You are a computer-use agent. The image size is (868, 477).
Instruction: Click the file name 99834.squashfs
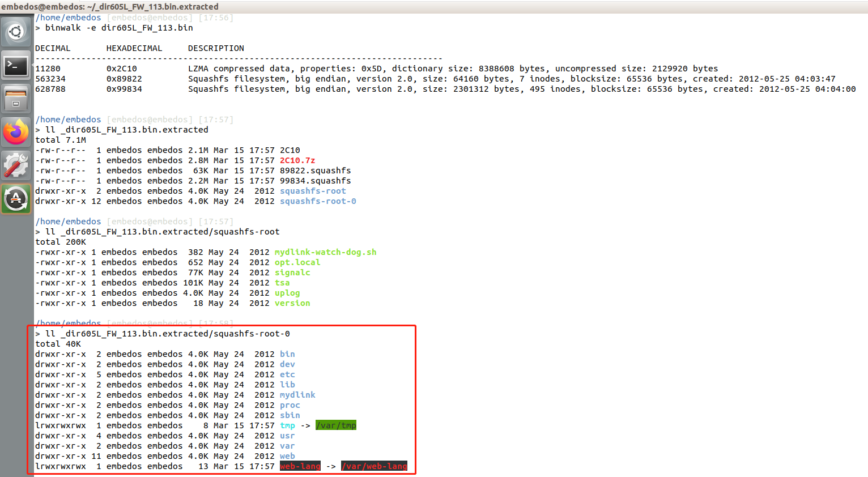316,181
